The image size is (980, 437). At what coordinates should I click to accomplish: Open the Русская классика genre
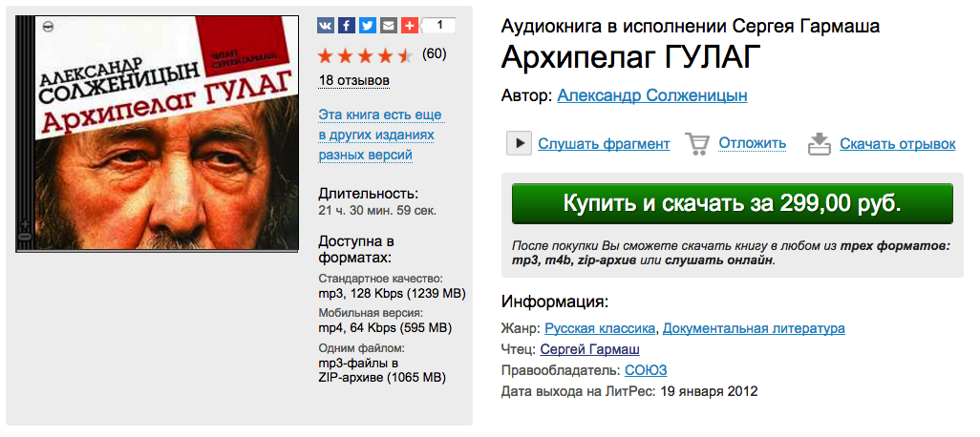tap(601, 328)
